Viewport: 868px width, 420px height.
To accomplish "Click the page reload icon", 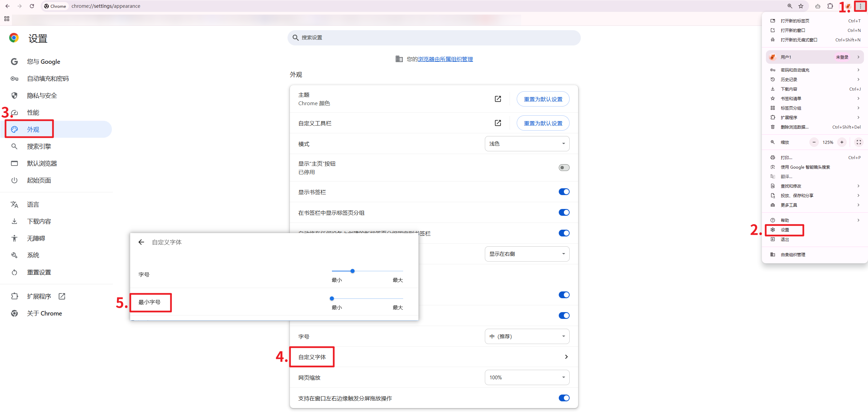I will [32, 6].
